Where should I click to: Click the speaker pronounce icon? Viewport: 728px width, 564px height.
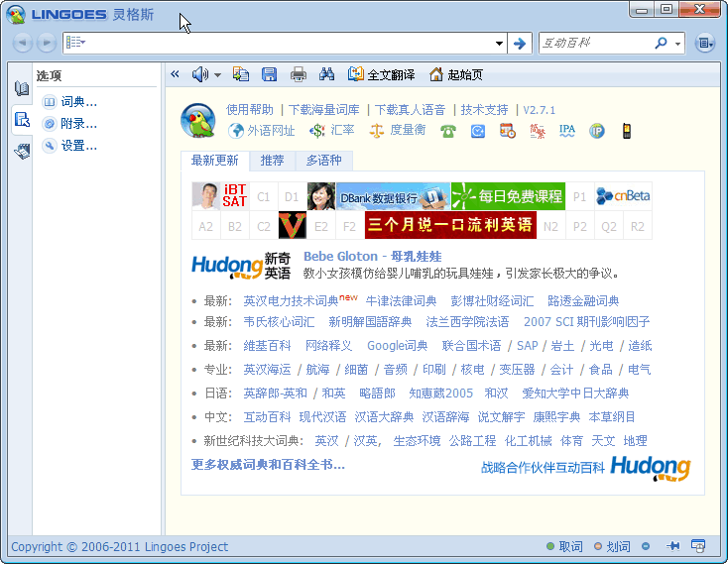click(x=200, y=74)
